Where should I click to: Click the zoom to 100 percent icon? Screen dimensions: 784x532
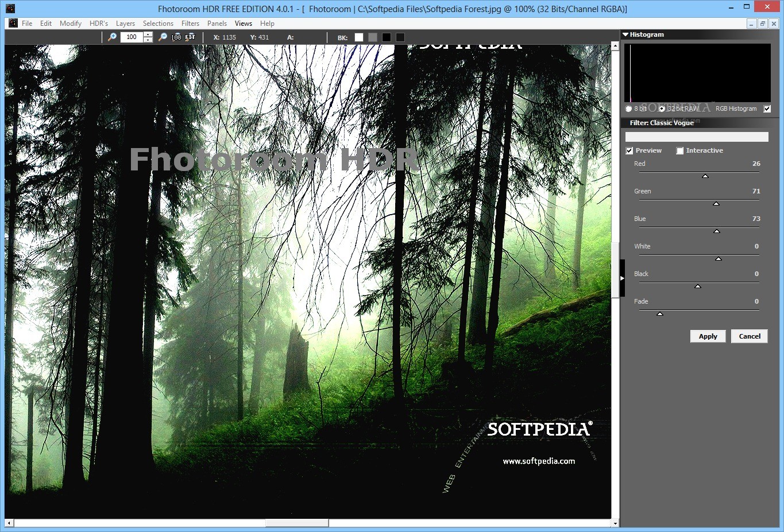[176, 37]
